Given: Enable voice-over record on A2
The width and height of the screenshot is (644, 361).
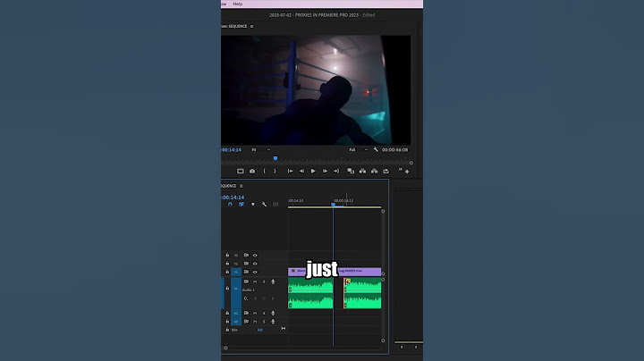Looking at the screenshot, I should pyautogui.click(x=273, y=313).
